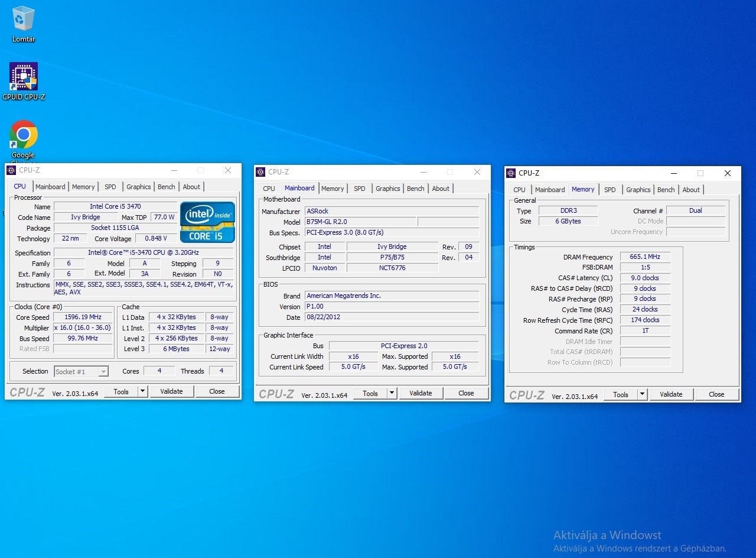Open the Bench tab in the Memory window

point(666,190)
